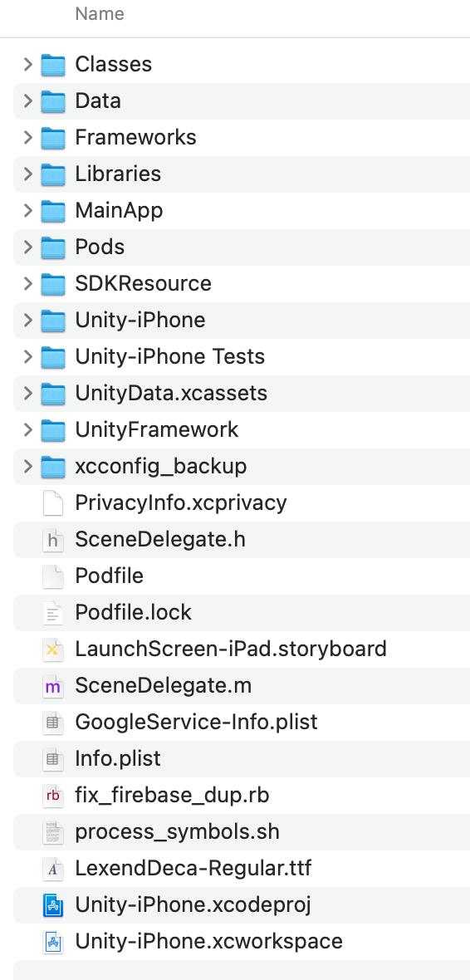Select the 'xcconfig_backup' name label
The height and width of the screenshot is (980, 470).
(x=160, y=467)
